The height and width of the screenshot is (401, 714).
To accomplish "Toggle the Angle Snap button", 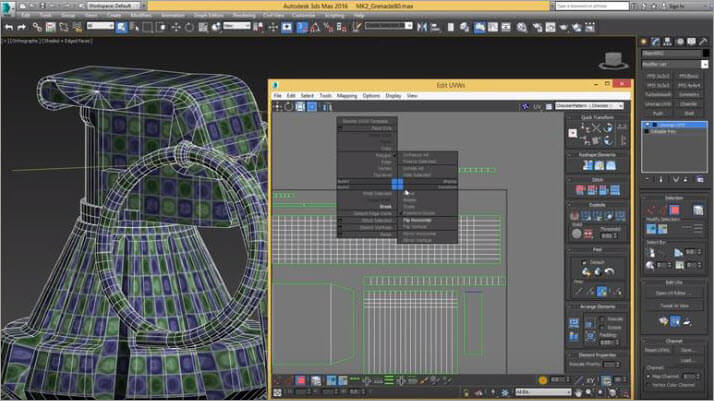I will [x=315, y=27].
